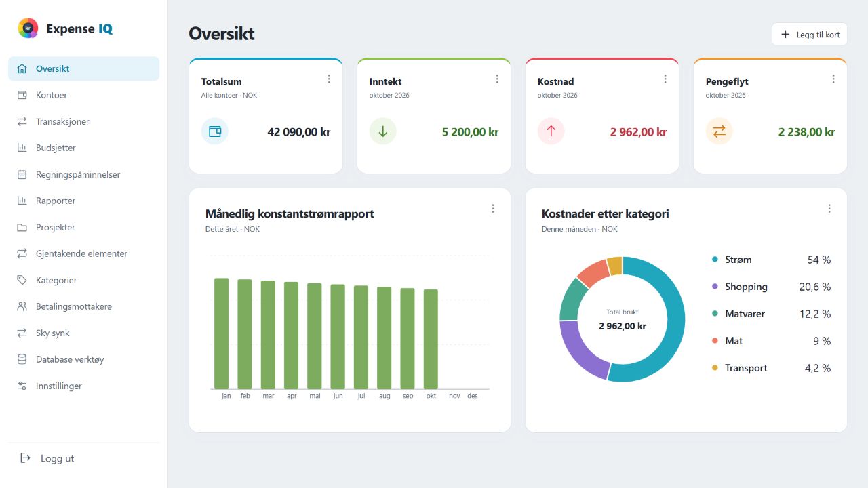Click the wallet icon in the Totalsum card
This screenshot has height=488, width=868.
click(x=215, y=131)
